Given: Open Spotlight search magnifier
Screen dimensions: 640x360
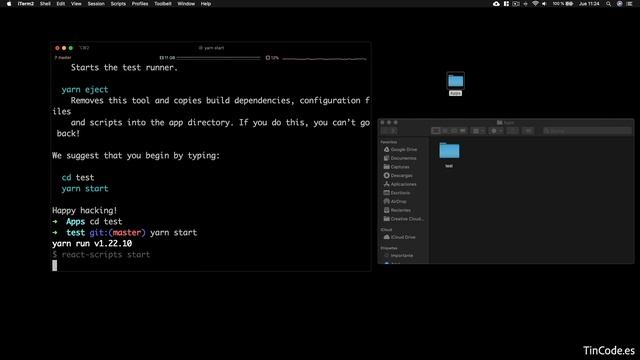Looking at the screenshot, I should [x=609, y=4].
